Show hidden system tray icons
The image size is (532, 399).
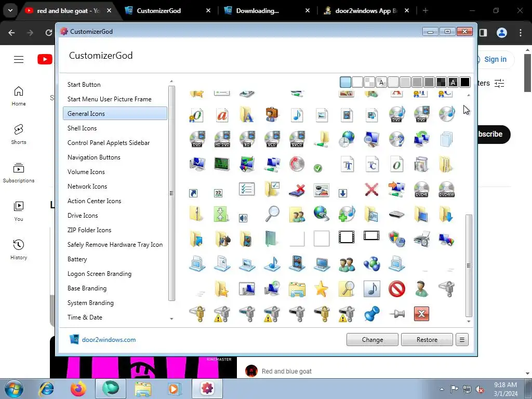pos(442,389)
